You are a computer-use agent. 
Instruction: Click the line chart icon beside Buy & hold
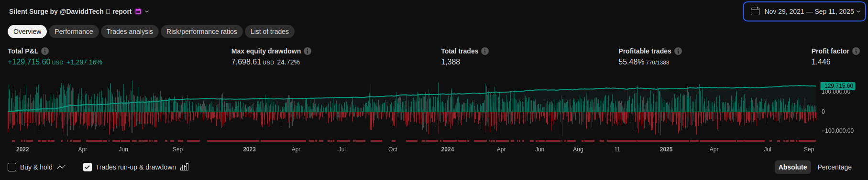click(61, 167)
